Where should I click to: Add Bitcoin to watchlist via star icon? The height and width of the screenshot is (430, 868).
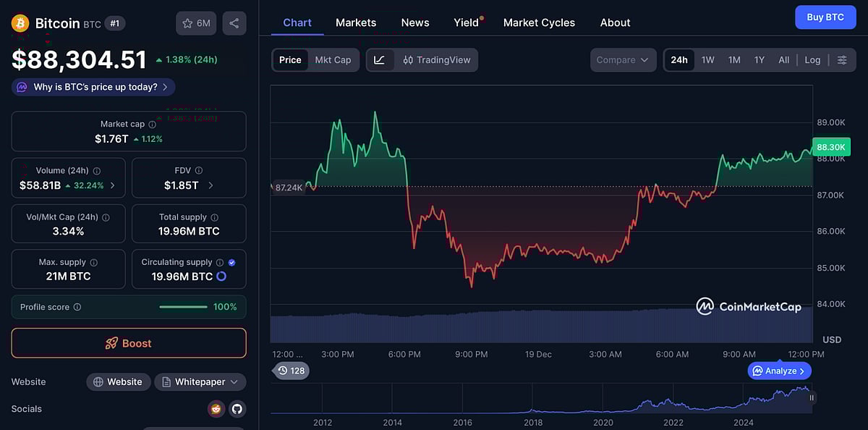coord(188,22)
